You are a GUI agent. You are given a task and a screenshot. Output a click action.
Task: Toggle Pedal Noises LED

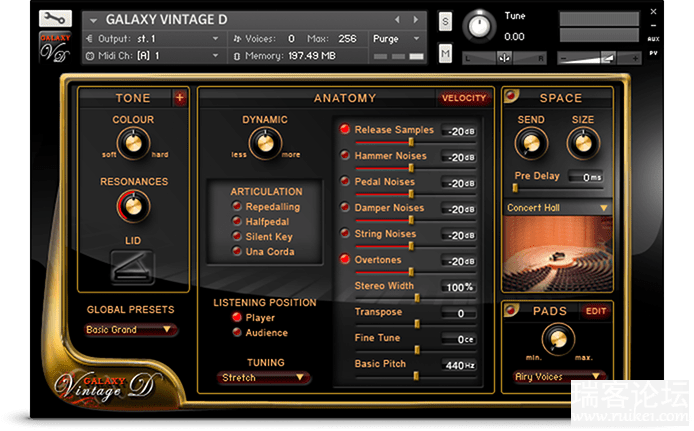point(345,181)
